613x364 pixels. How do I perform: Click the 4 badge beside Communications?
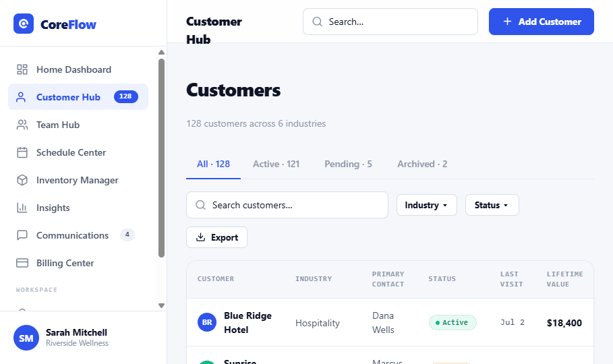click(127, 235)
